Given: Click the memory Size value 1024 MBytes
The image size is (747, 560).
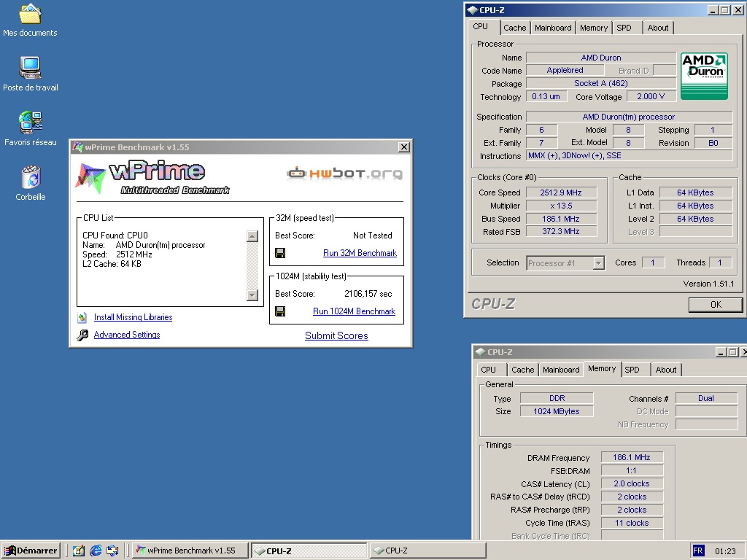Looking at the screenshot, I should point(557,411).
